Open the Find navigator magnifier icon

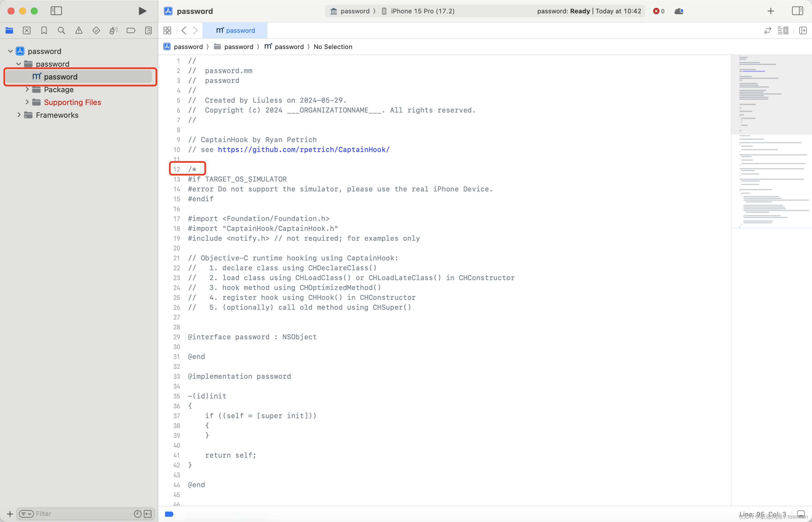(61, 30)
